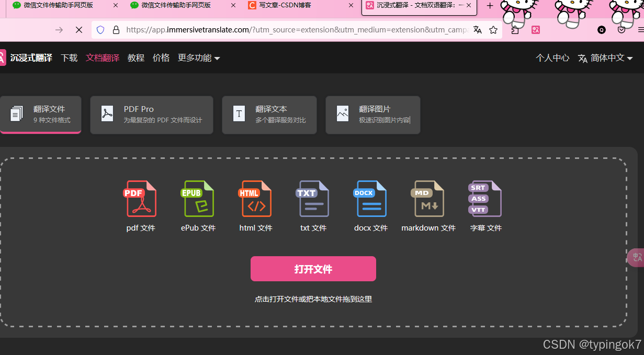Close the 沉浸式翻译 browser tab
The image size is (644, 355).
[x=469, y=5]
